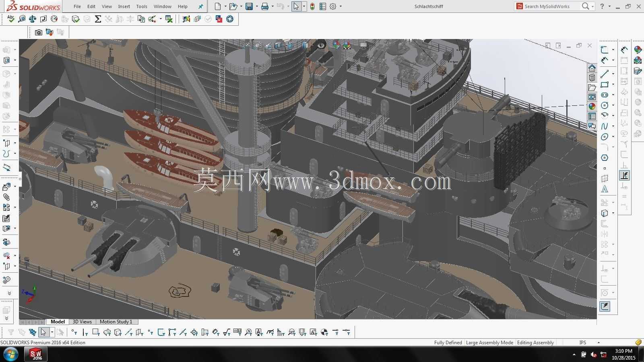Image resolution: width=644 pixels, height=362 pixels.
Task: Switch to the 3D Views tab
Action: pyautogui.click(x=82, y=322)
